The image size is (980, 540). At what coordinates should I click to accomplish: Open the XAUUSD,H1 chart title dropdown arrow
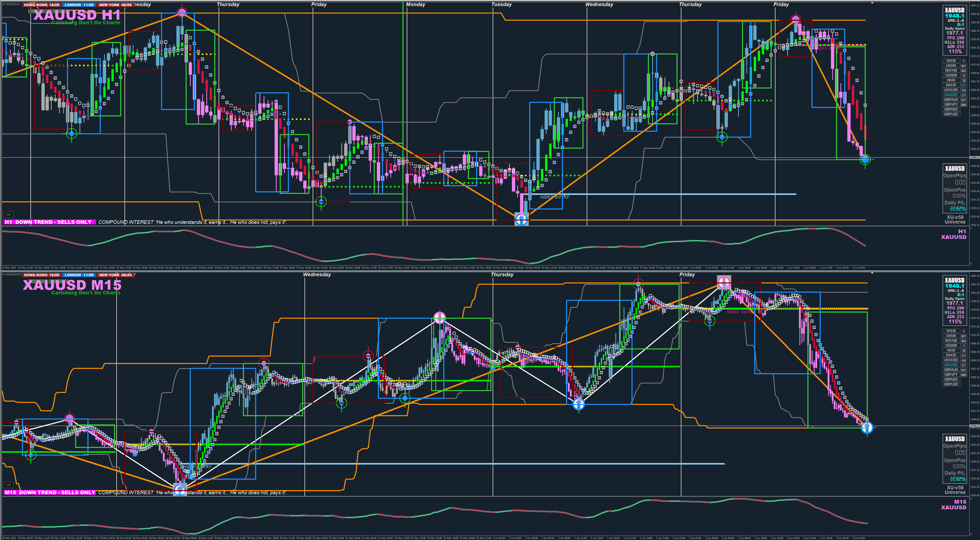[x=4, y=4]
